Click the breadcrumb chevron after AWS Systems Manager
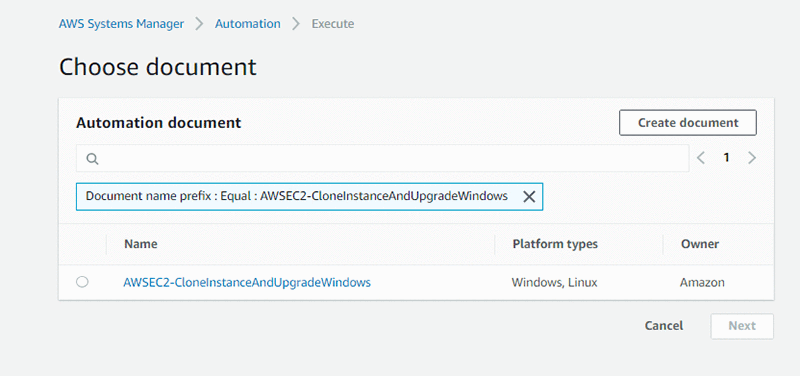 (199, 24)
